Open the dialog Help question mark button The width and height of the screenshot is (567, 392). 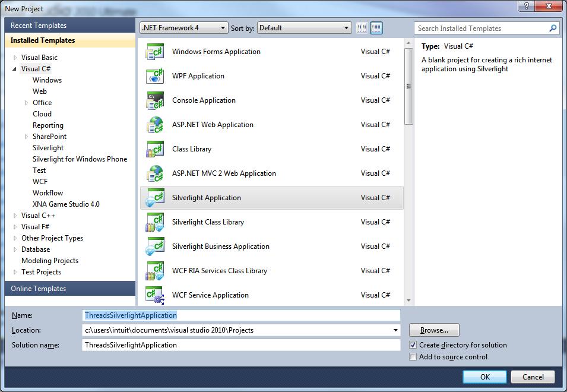click(526, 6)
